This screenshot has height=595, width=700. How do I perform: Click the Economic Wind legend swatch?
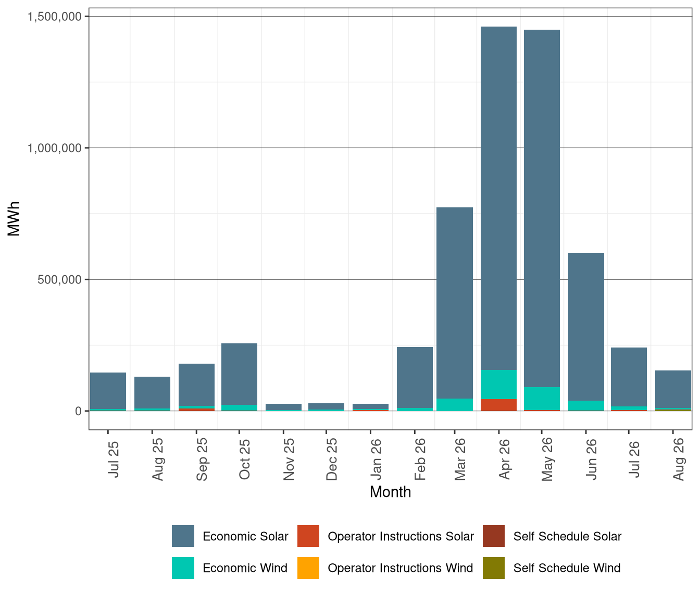point(183,568)
